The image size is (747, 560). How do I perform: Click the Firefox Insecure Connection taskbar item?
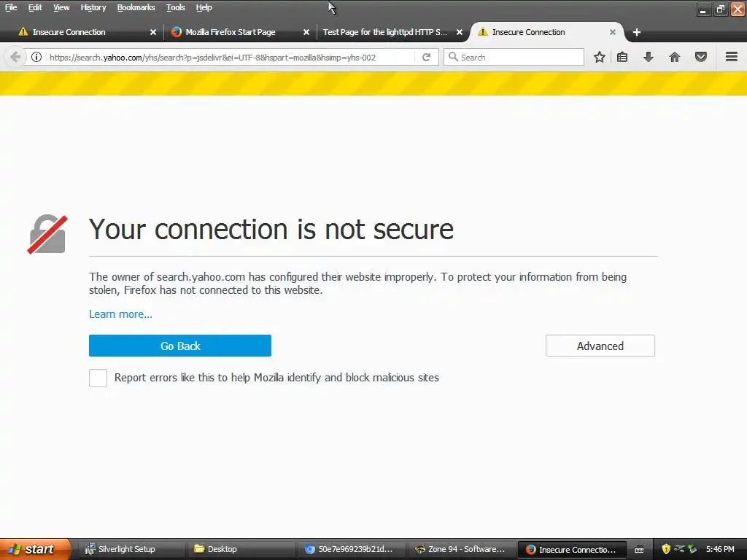572,549
